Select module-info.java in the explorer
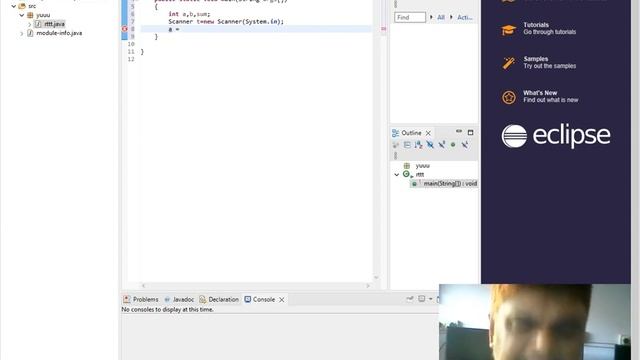This screenshot has height=360, width=640. (x=59, y=33)
